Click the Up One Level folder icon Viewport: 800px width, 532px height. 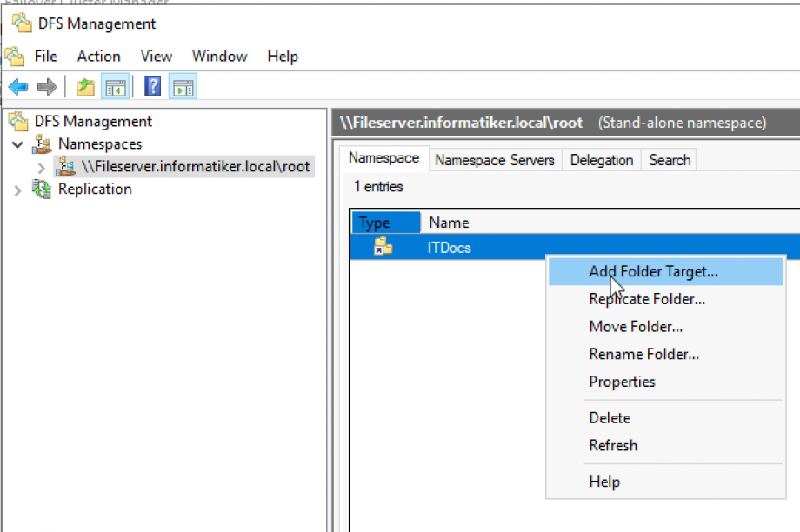click(85, 87)
